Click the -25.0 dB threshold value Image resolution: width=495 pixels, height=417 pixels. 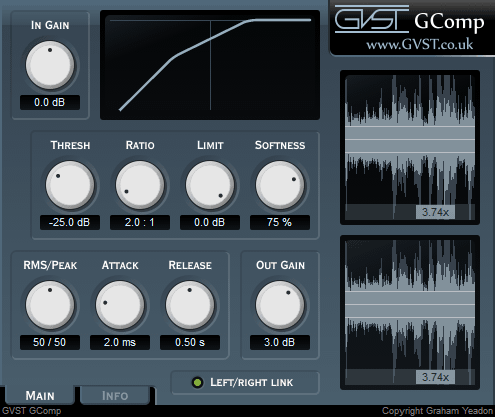70,222
